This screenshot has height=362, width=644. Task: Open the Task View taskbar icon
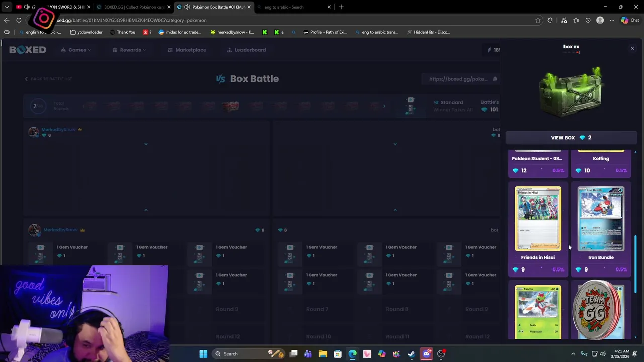point(293,354)
